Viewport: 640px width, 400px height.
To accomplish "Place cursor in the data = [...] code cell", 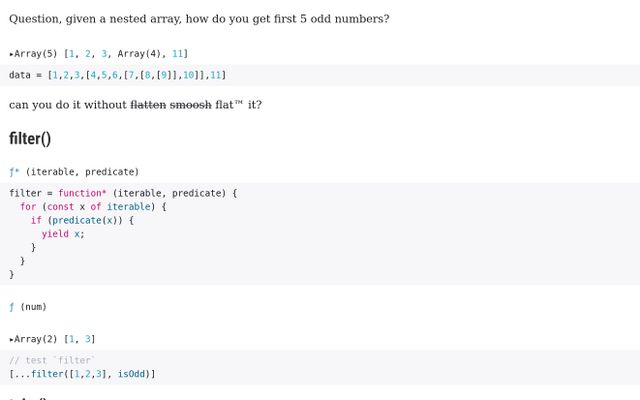I will pyautogui.click(x=320, y=75).
